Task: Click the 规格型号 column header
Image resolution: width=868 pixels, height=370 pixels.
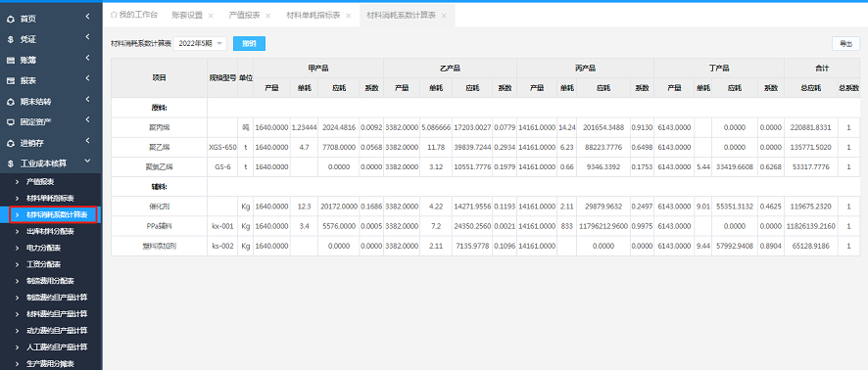Action: point(222,78)
